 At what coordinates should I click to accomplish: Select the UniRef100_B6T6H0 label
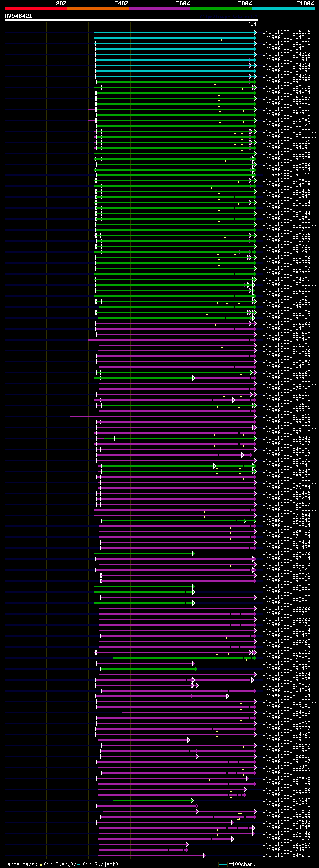(286, 334)
